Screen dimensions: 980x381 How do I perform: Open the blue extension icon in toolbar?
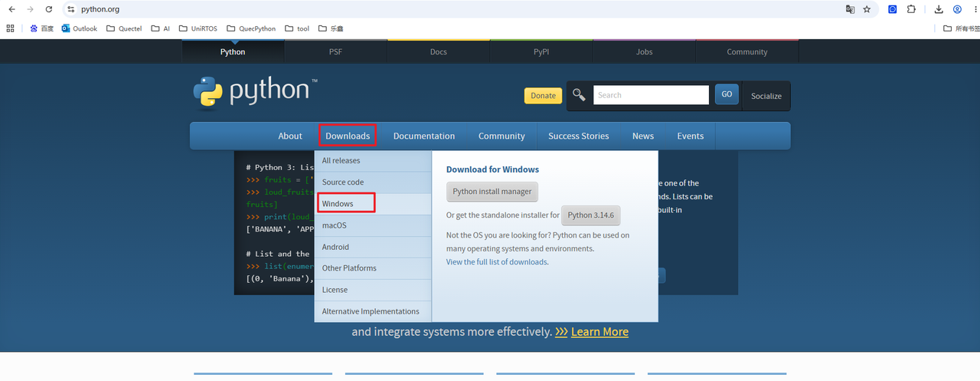click(x=893, y=9)
